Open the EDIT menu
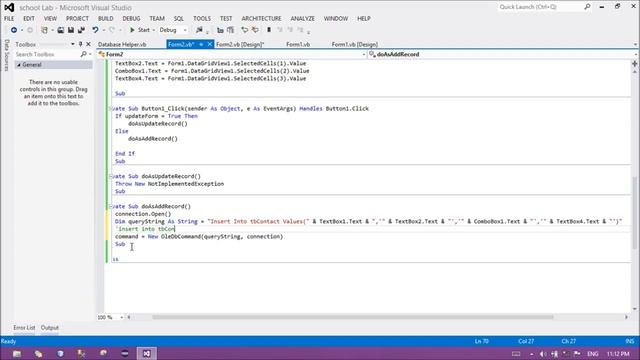This screenshot has width=640, height=360. point(29,18)
